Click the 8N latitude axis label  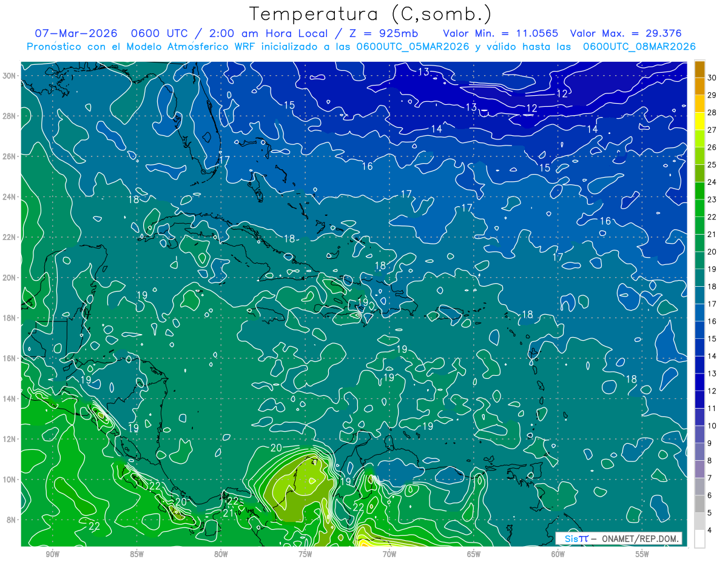12,520
